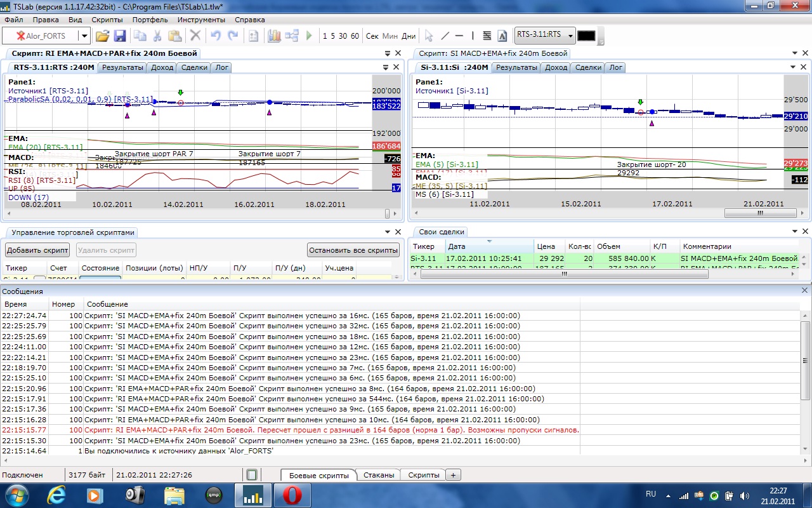
Task: Open the RTS-3.11:RTS instrument combo box
Action: click(x=570, y=36)
